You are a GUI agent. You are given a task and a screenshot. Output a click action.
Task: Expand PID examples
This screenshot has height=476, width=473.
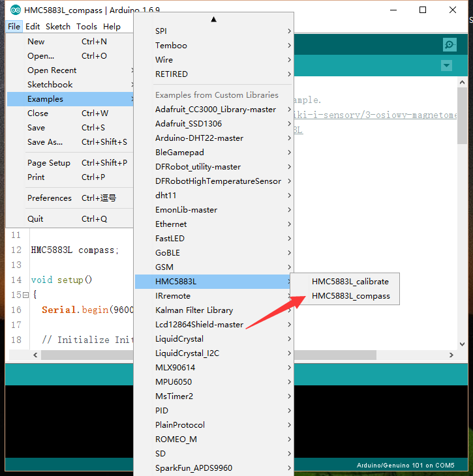214,410
